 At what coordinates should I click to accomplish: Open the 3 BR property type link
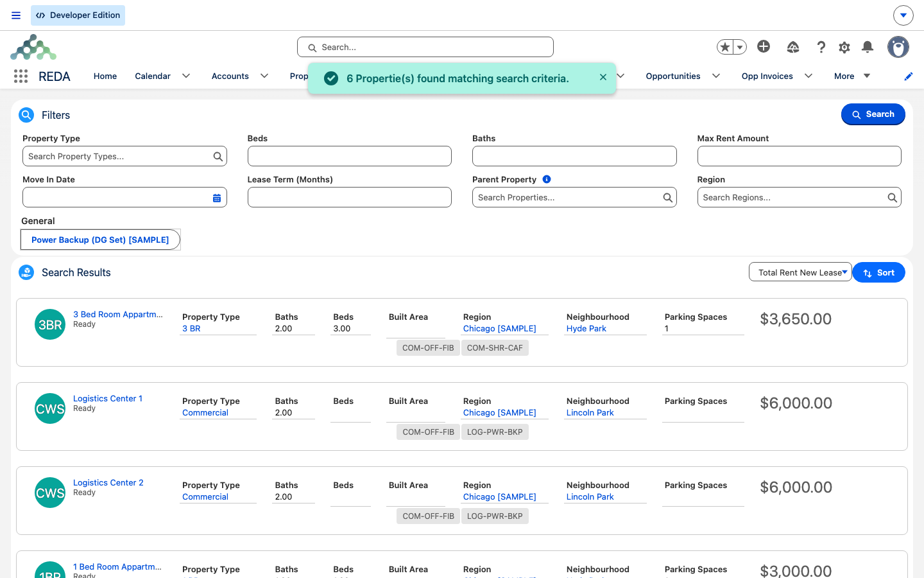click(x=191, y=328)
